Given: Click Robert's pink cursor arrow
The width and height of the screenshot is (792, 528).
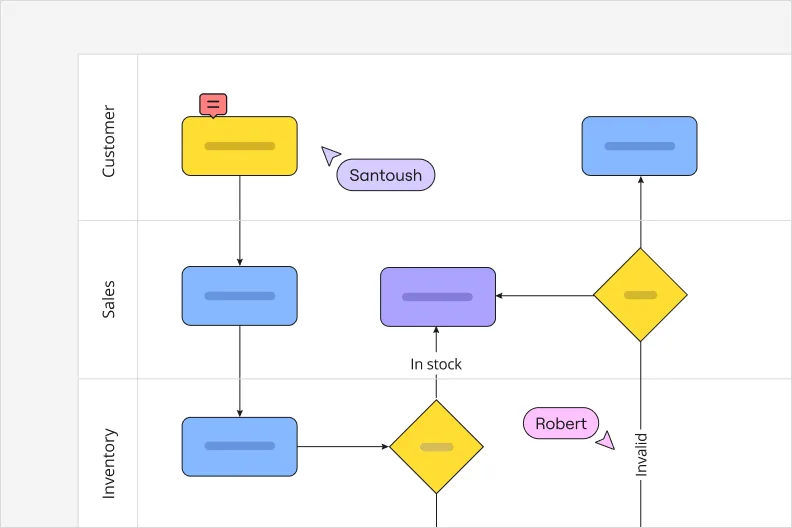Looking at the screenshot, I should 605,440.
